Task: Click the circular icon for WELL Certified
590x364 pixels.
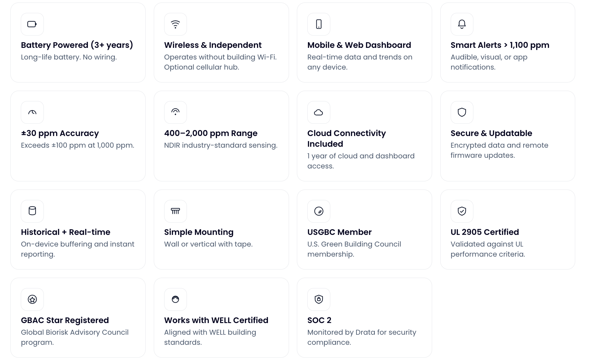Action: 175,299
